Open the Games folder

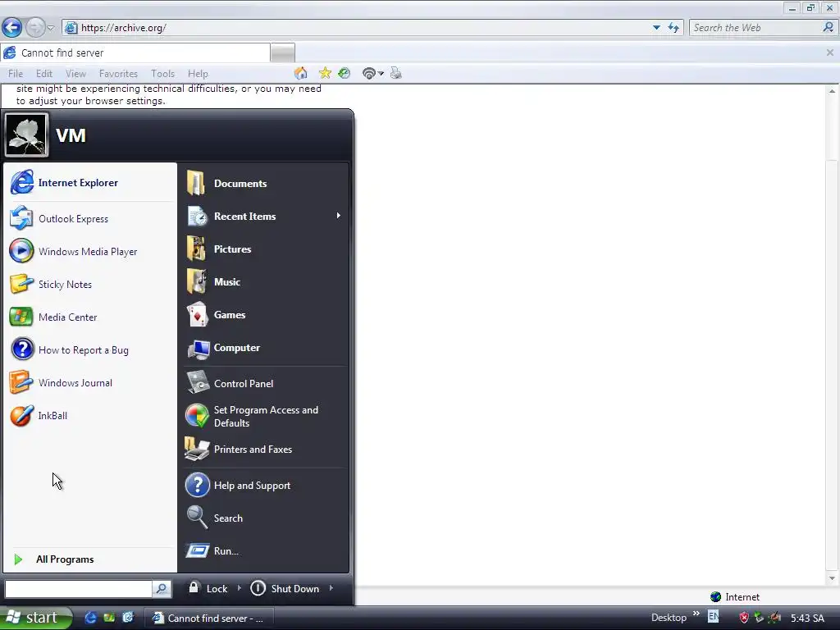[265, 314]
